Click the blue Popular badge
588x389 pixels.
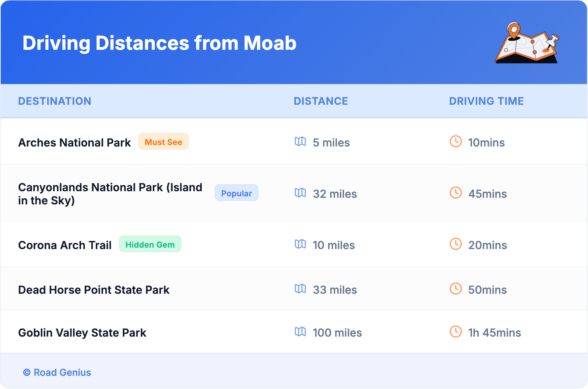(x=236, y=193)
